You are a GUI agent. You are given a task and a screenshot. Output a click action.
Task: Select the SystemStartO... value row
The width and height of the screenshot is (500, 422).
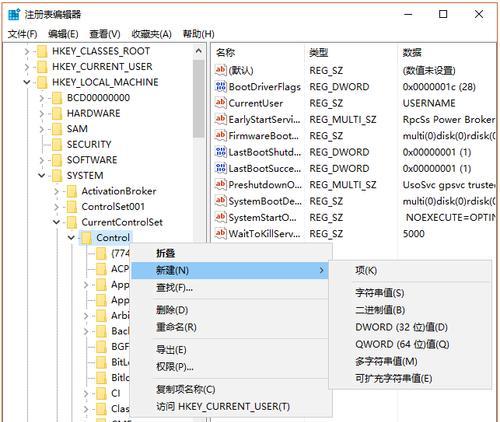(x=354, y=217)
